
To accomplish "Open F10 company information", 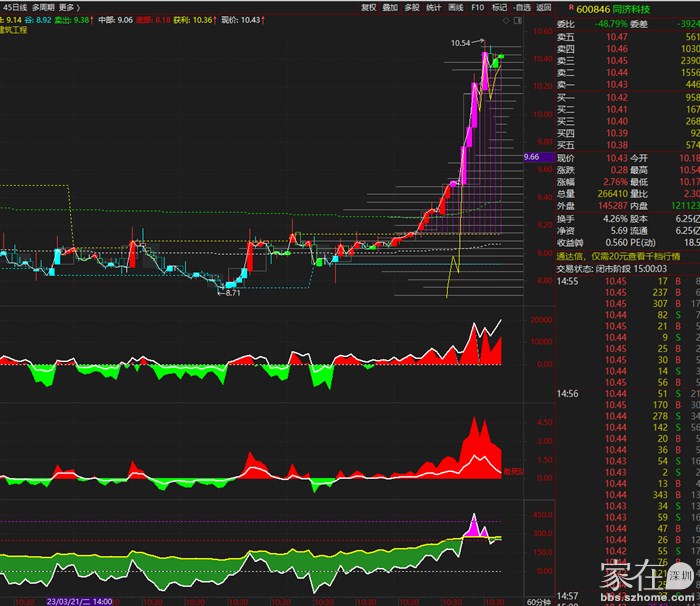I will click(478, 7).
